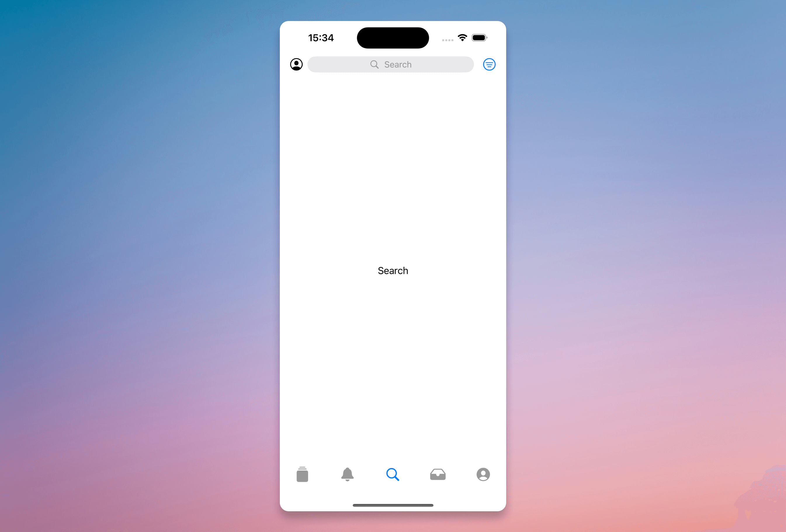Select the Inbox tab bottom navigation
The image size is (786, 532).
click(x=438, y=474)
